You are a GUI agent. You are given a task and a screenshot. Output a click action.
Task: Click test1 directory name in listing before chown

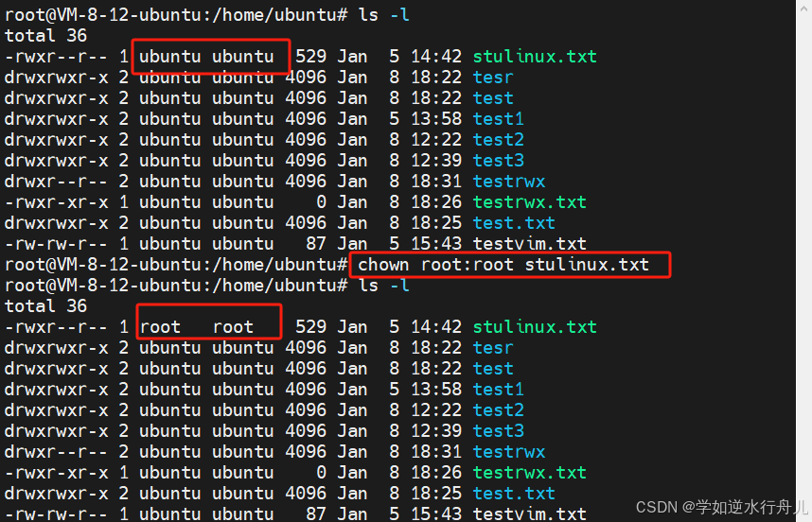tap(498, 119)
